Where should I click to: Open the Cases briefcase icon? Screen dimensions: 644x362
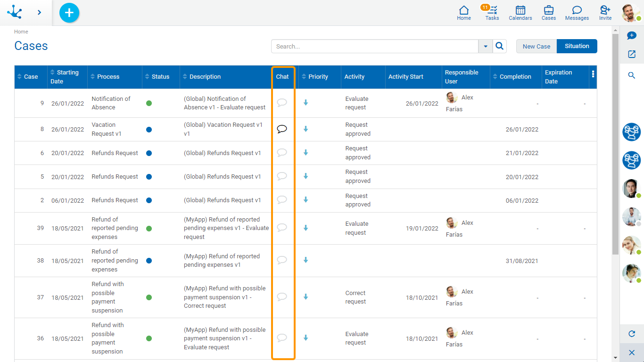[x=549, y=13]
